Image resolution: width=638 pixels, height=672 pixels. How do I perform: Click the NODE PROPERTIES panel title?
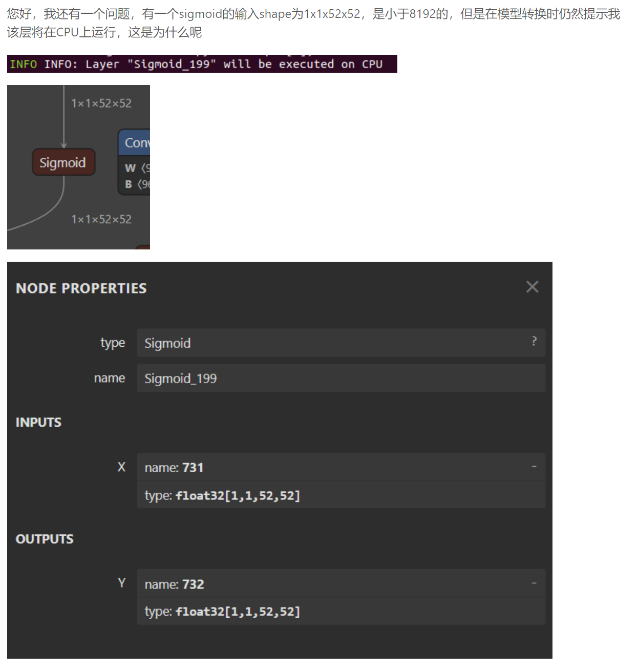(81, 288)
